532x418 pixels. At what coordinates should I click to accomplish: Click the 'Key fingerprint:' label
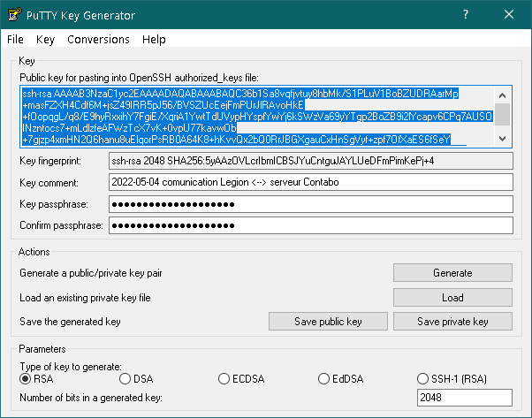point(50,161)
